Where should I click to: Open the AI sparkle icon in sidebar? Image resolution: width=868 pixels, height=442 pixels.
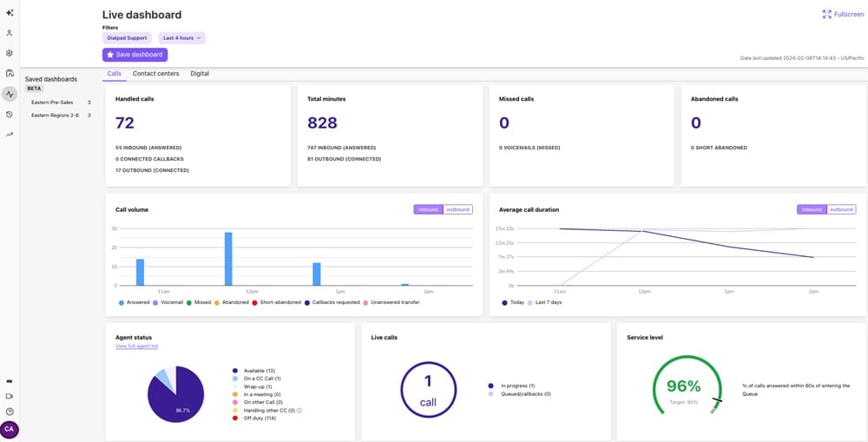tap(10, 13)
